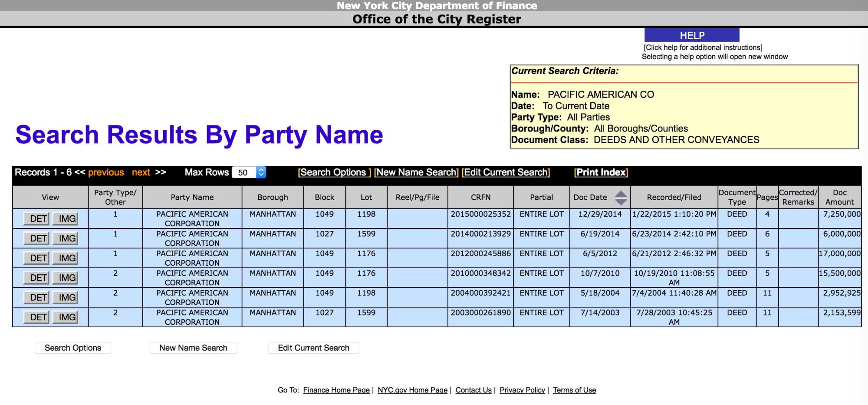868x405 pixels.
Task: Open Search Options in the black toolbar
Action: tap(334, 172)
